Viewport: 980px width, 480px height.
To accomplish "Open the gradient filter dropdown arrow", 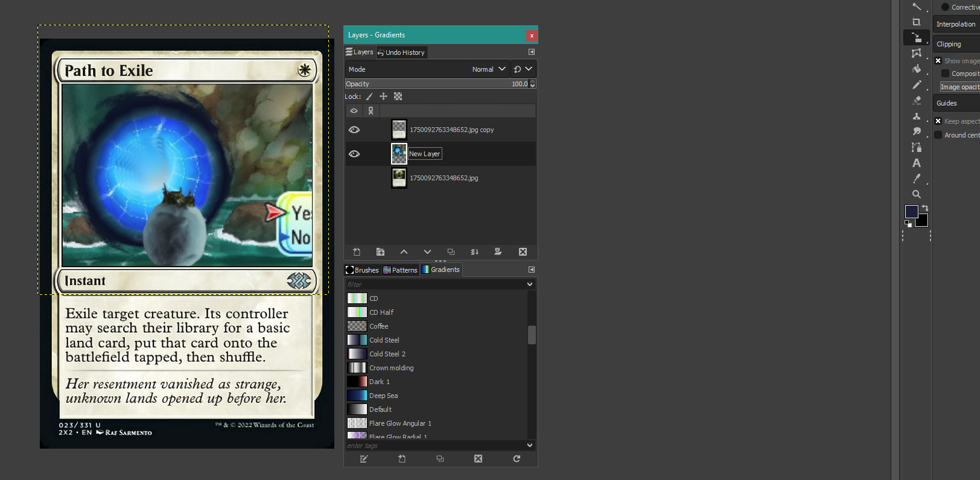I will 530,285.
